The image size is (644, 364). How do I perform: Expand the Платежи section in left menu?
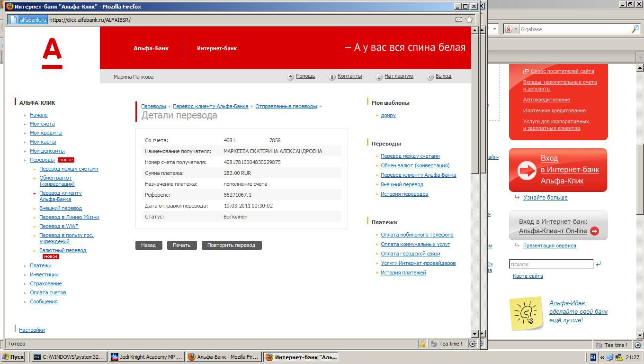pos(41,265)
